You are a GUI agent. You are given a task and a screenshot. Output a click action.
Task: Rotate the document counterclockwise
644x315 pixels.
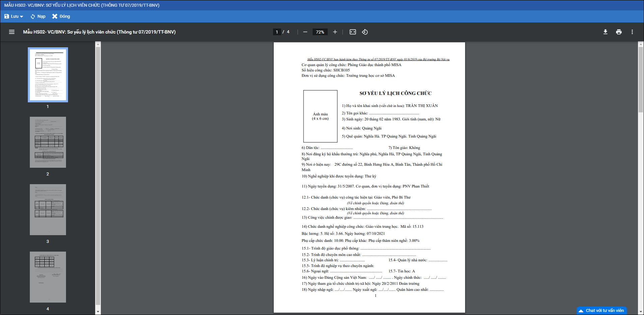coord(365,32)
